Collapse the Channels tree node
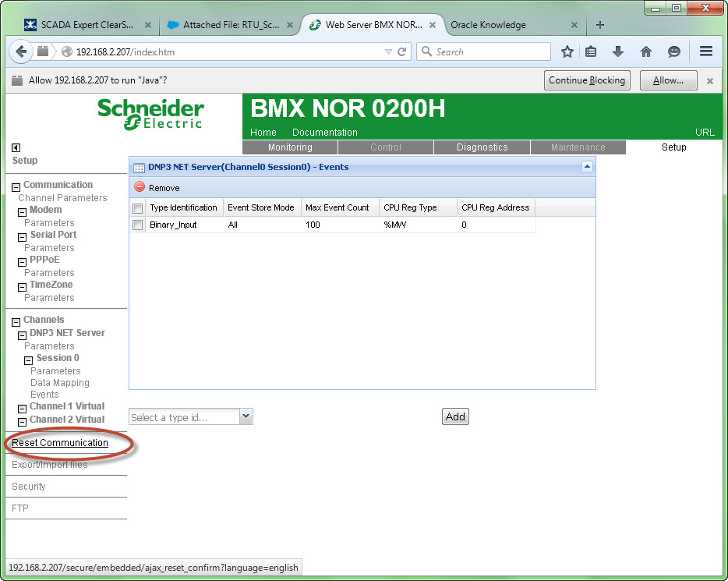 [x=16, y=322]
